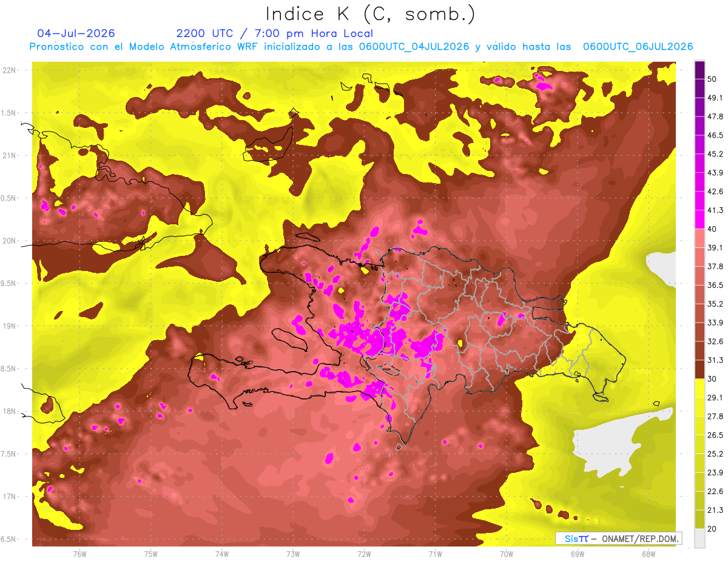
Task: Click the colorbar label "20"
Action: (713, 529)
